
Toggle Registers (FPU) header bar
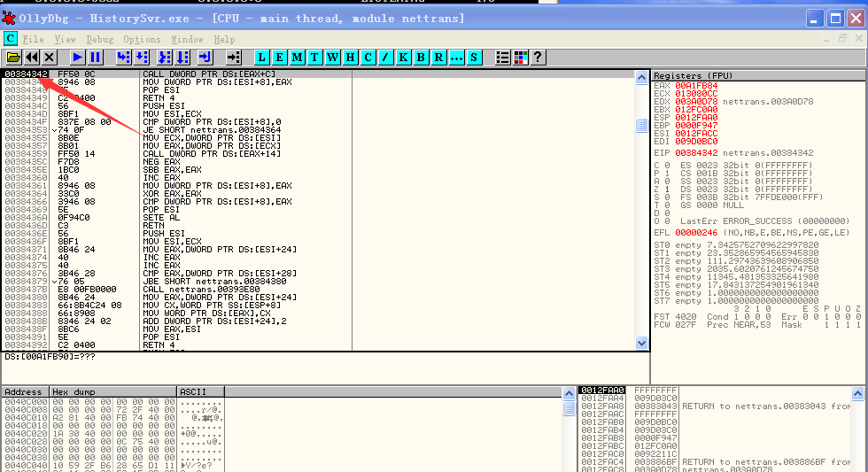[x=758, y=76]
